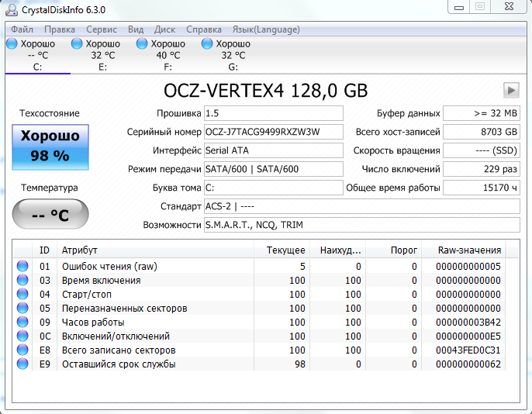Image resolution: width=532 pixels, height=414 pixels.
Task: Open the Справка menu
Action: pos(204,29)
